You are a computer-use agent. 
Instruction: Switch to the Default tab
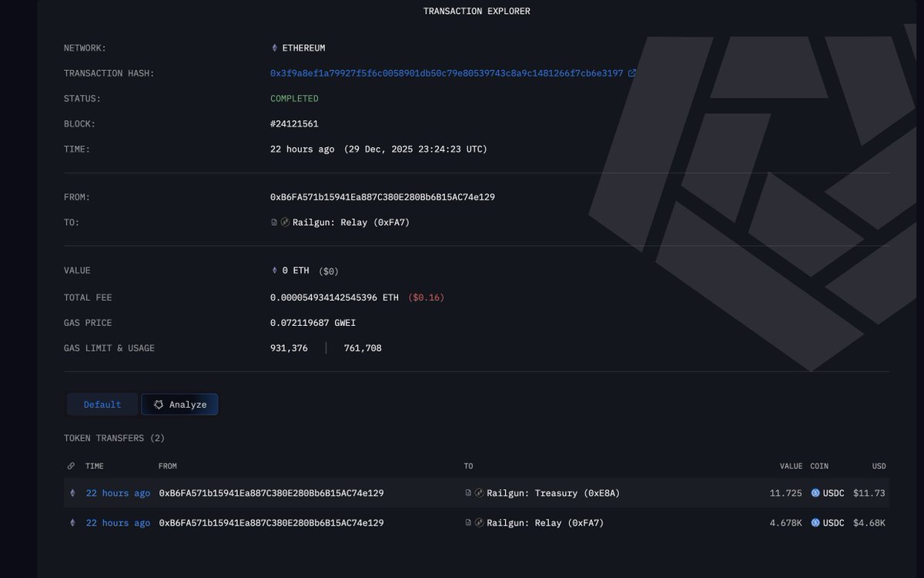102,405
